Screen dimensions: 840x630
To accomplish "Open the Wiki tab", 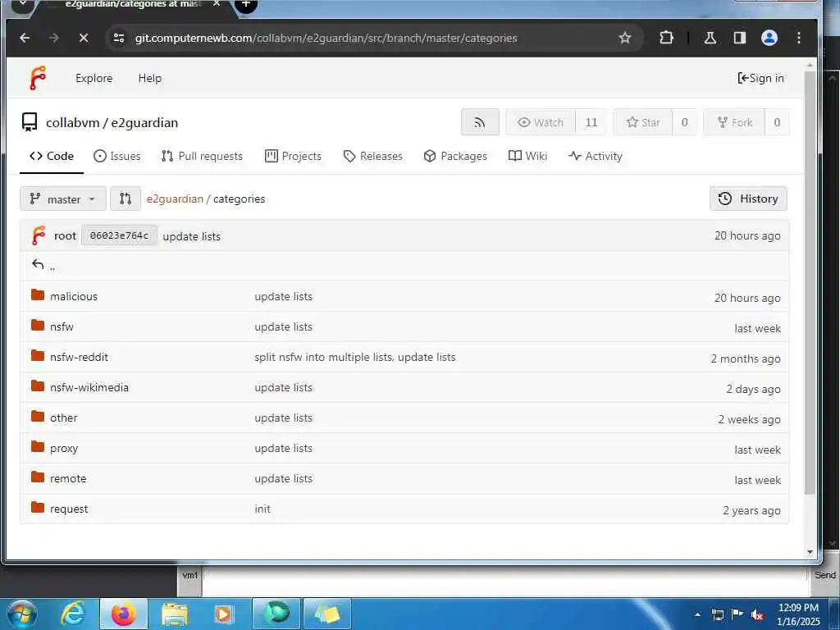I will tap(527, 157).
